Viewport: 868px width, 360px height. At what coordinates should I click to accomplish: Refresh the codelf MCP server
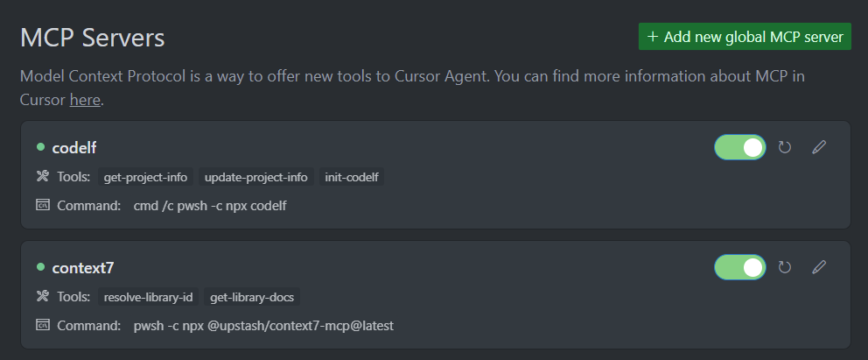[x=784, y=147]
